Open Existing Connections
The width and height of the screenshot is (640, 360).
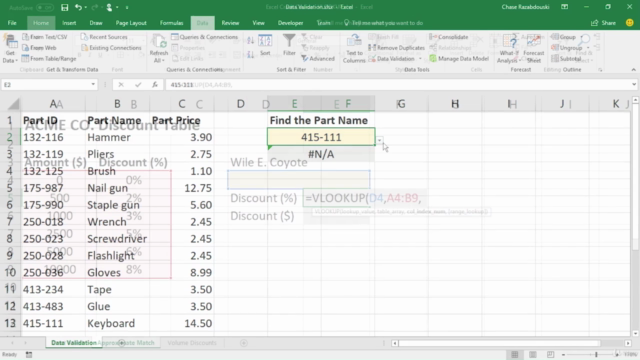(111, 48)
